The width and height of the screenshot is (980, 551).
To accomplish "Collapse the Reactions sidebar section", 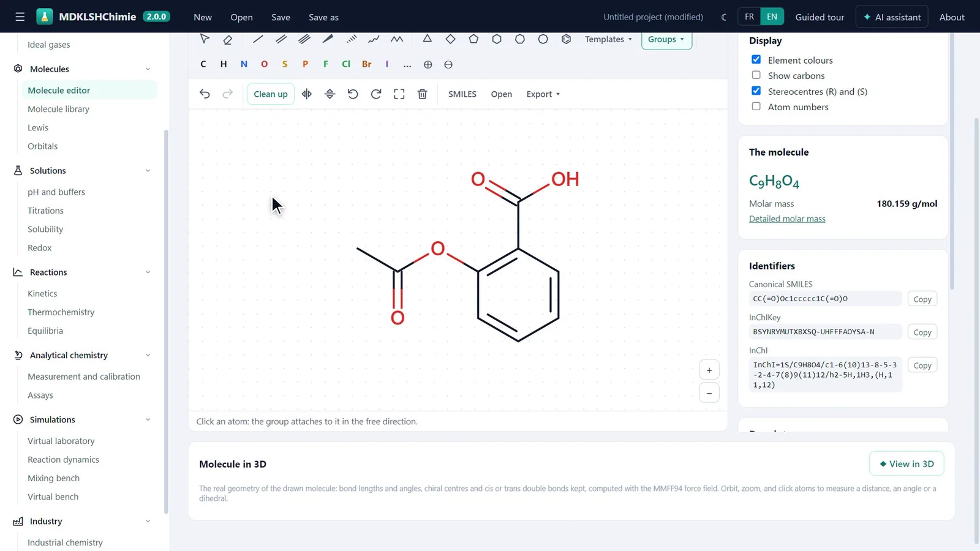I will click(x=148, y=272).
